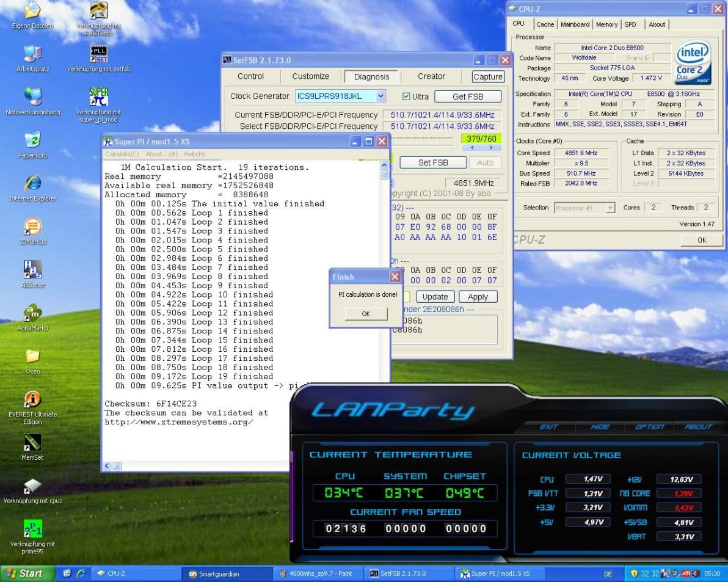Viewport: 728px width, 582px height.
Task: Open OPTION in the LANParty monitor
Action: click(x=650, y=426)
